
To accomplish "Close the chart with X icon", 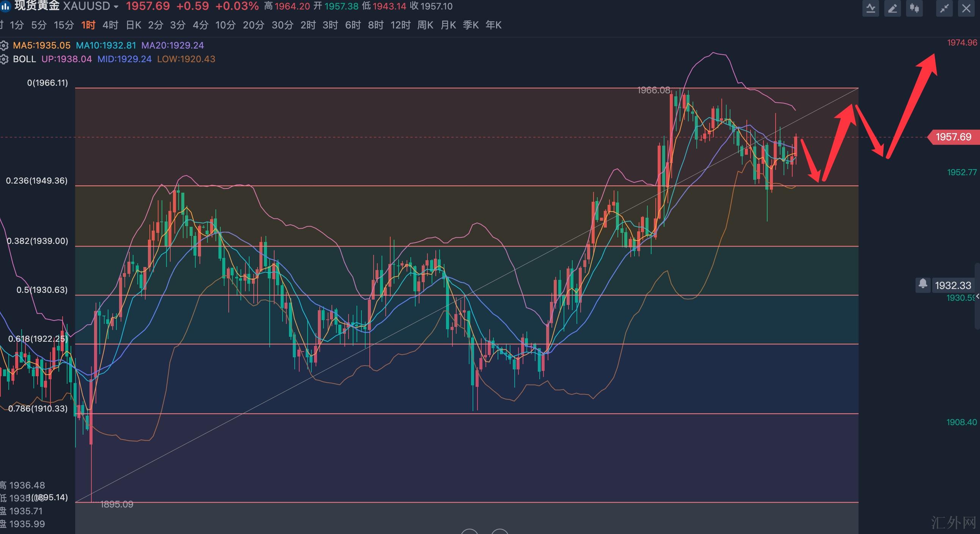I will [x=966, y=8].
